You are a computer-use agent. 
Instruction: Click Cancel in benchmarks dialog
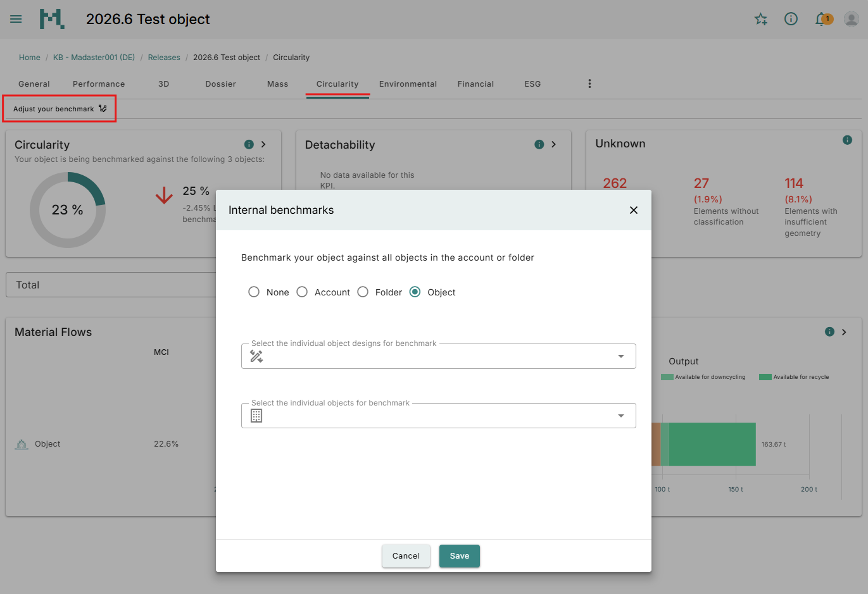tap(406, 556)
